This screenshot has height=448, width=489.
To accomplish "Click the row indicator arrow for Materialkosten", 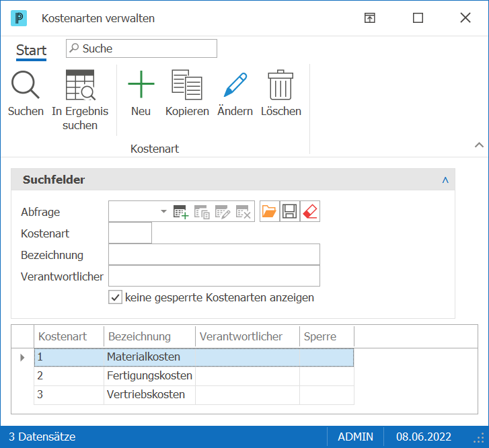I will click(22, 357).
